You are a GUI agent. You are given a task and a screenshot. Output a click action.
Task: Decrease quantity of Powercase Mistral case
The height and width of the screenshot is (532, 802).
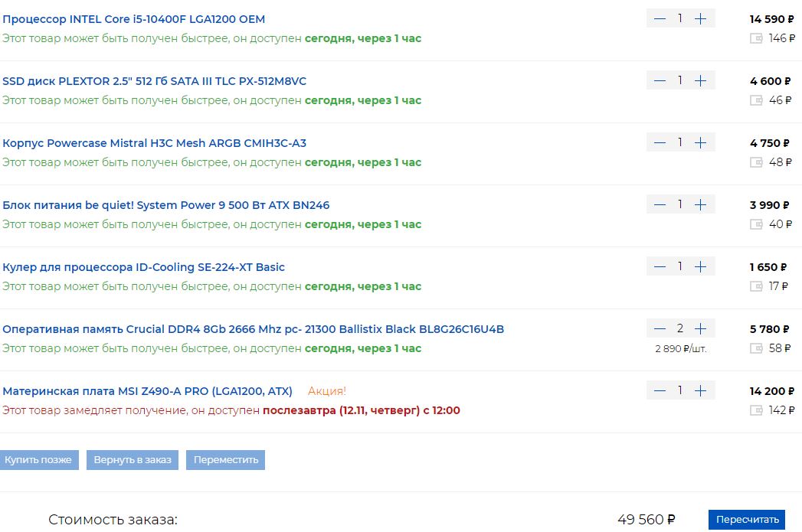(x=660, y=142)
